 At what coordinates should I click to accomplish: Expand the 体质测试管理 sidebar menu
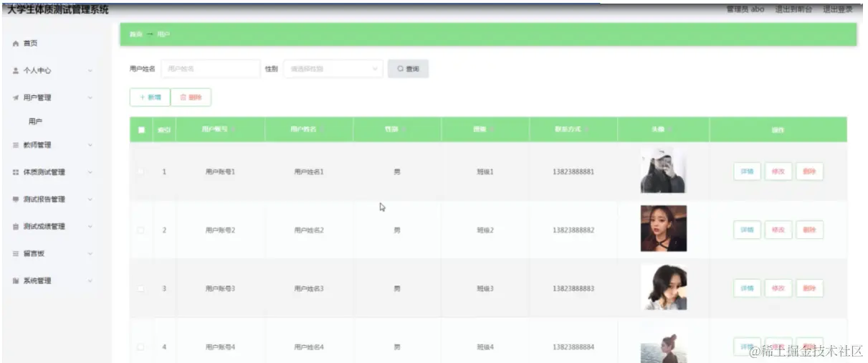pos(90,172)
